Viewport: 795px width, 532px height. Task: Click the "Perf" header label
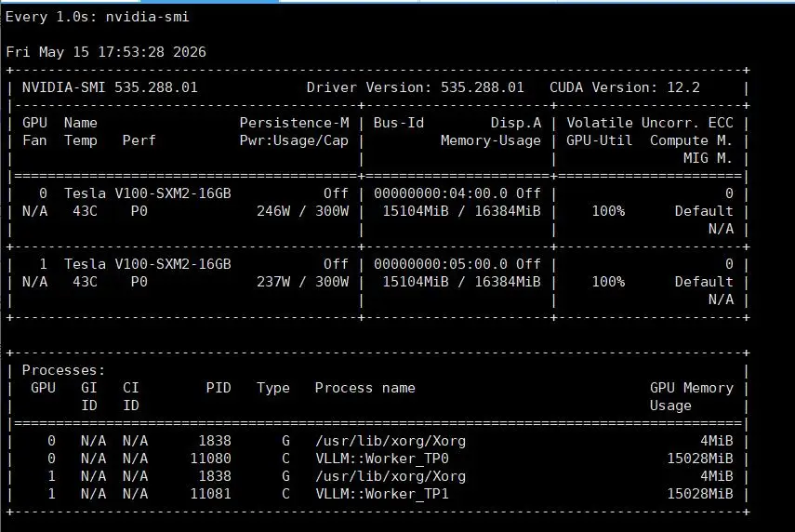pyautogui.click(x=139, y=140)
